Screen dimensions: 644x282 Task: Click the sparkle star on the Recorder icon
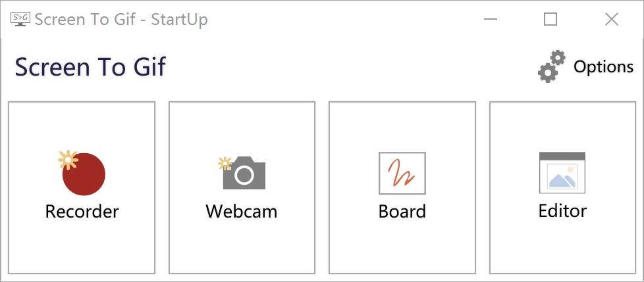(x=67, y=159)
